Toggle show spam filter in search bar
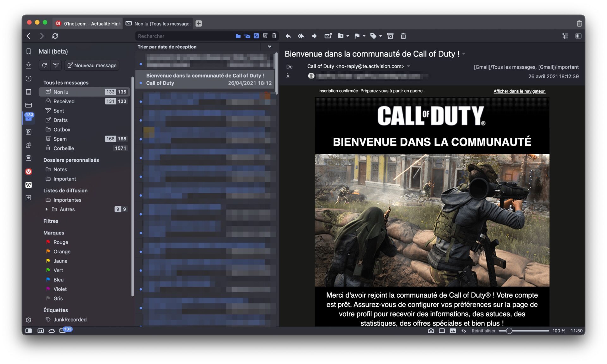607x364 pixels. tap(265, 36)
